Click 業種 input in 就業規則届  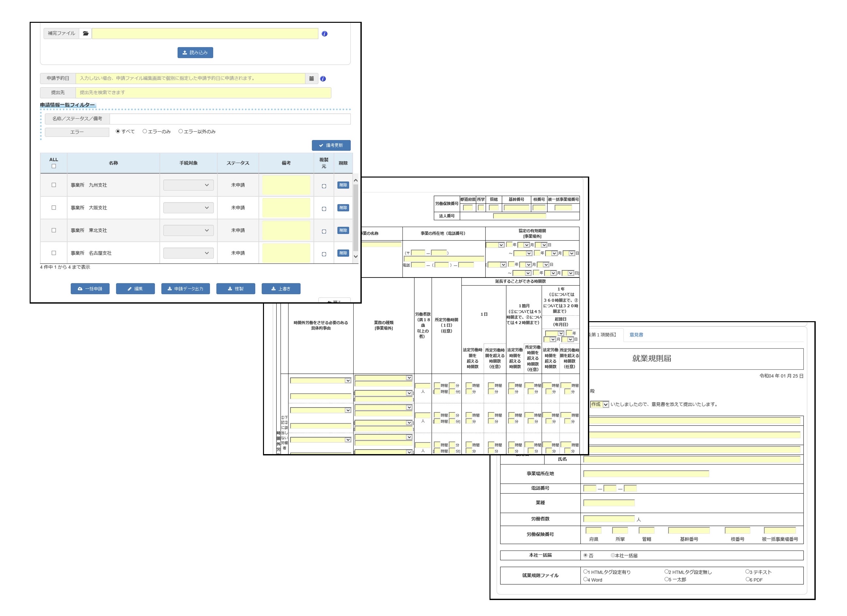[x=609, y=503]
